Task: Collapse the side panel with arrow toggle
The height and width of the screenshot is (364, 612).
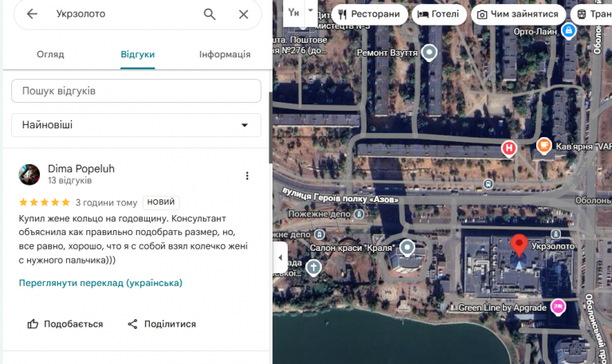Action: [280, 257]
